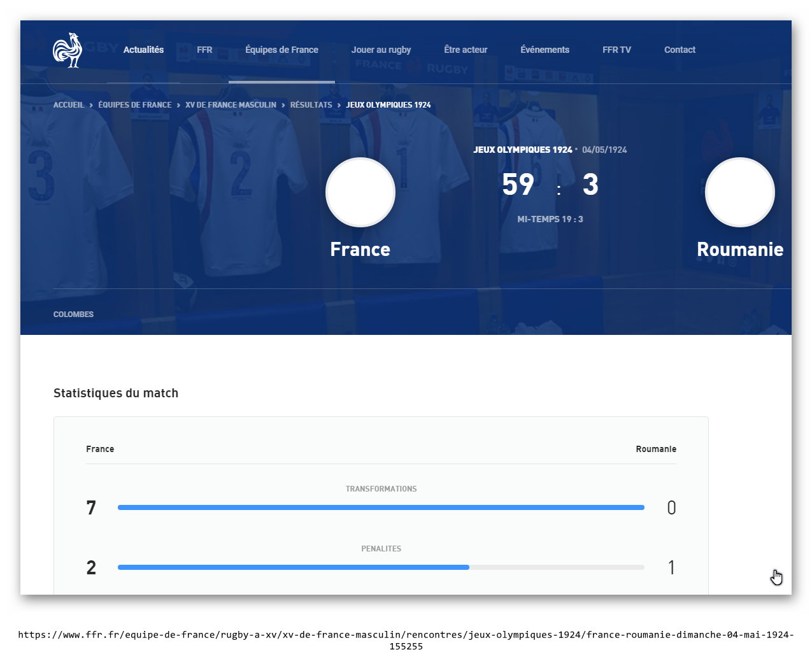
Task: Click the FFR rooster logo
Action: tap(68, 50)
